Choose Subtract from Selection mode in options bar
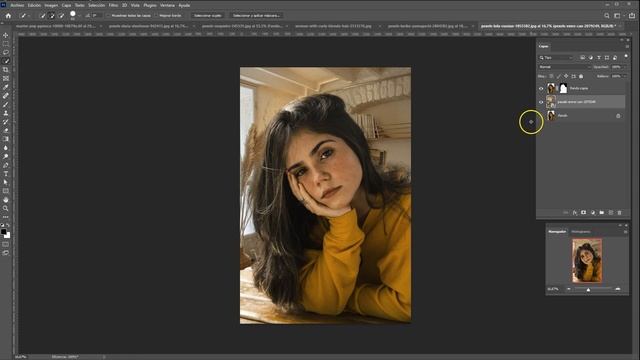Image resolution: width=640 pixels, height=360 pixels. pyautogui.click(x=61, y=16)
